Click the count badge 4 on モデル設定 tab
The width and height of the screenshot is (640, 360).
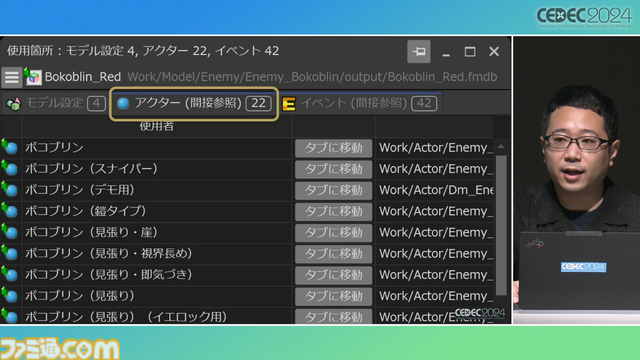(x=96, y=103)
